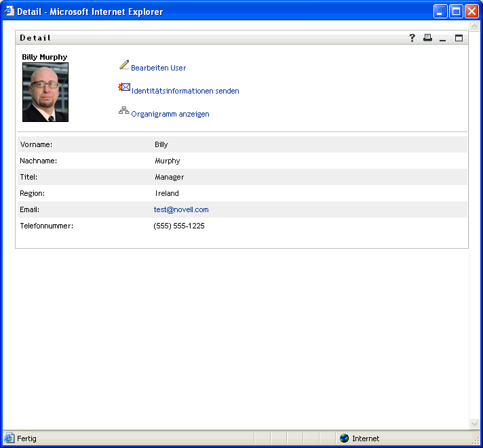
Task: Click the scrollbar up arrow
Action: 474,26
